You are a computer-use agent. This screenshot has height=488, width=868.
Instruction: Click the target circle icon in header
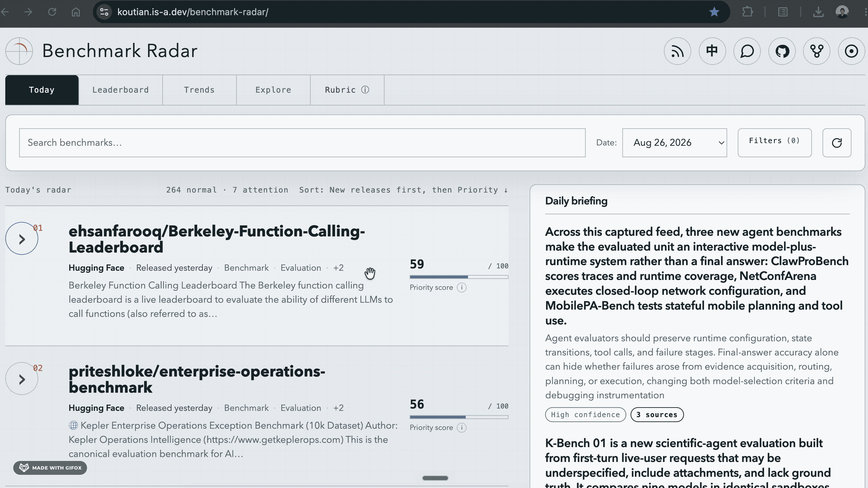point(852,51)
